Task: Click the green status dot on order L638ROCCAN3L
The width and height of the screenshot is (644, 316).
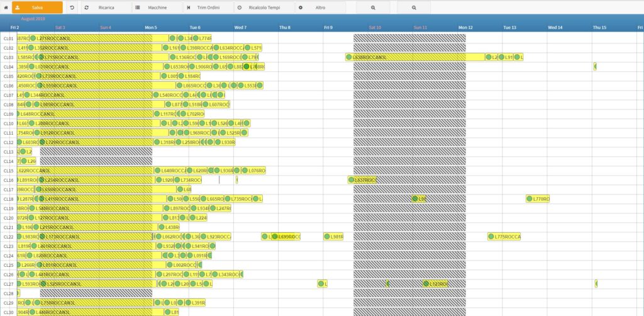Action: (x=350, y=57)
